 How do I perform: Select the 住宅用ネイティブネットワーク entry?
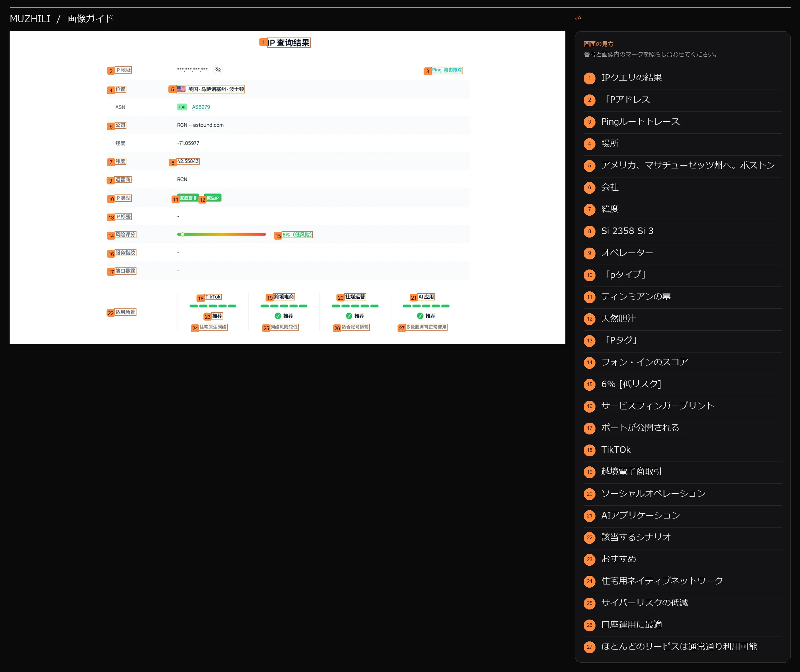click(x=682, y=581)
